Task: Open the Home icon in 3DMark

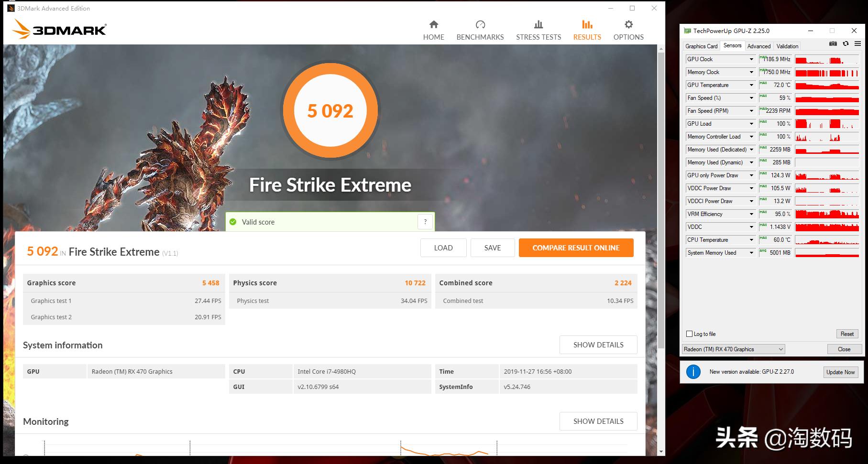Action: 433,24
